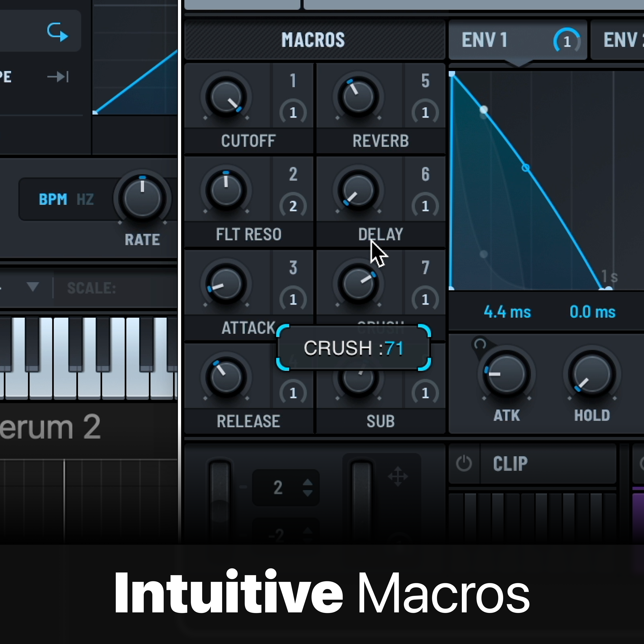The width and height of the screenshot is (644, 644).
Task: Switch LFO rate mode to HZ
Action: [x=85, y=199]
